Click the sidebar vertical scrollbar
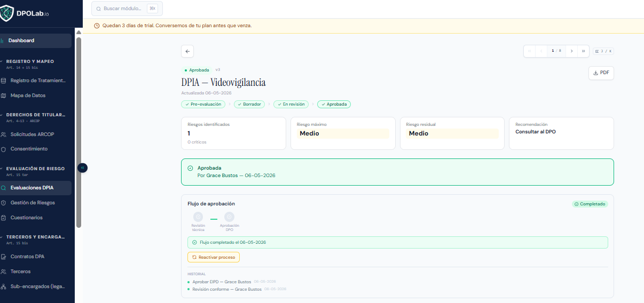Image resolution: width=644 pixels, height=303 pixels. coord(78,132)
